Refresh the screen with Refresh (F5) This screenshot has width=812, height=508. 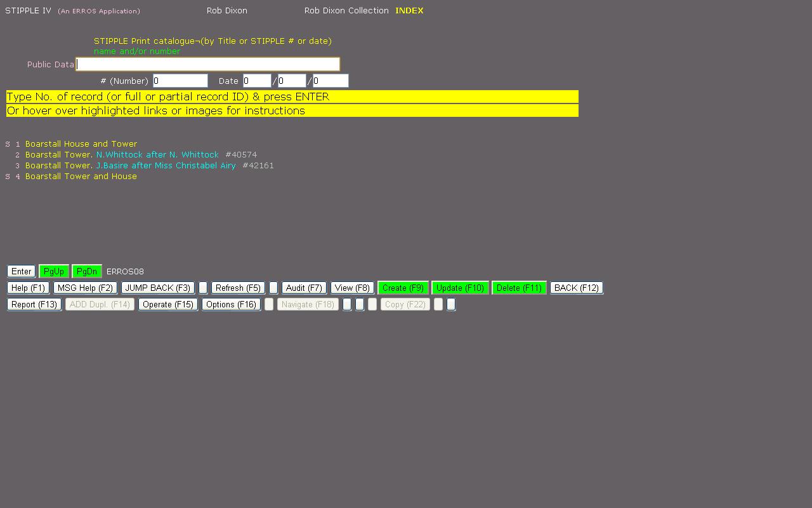pos(238,288)
